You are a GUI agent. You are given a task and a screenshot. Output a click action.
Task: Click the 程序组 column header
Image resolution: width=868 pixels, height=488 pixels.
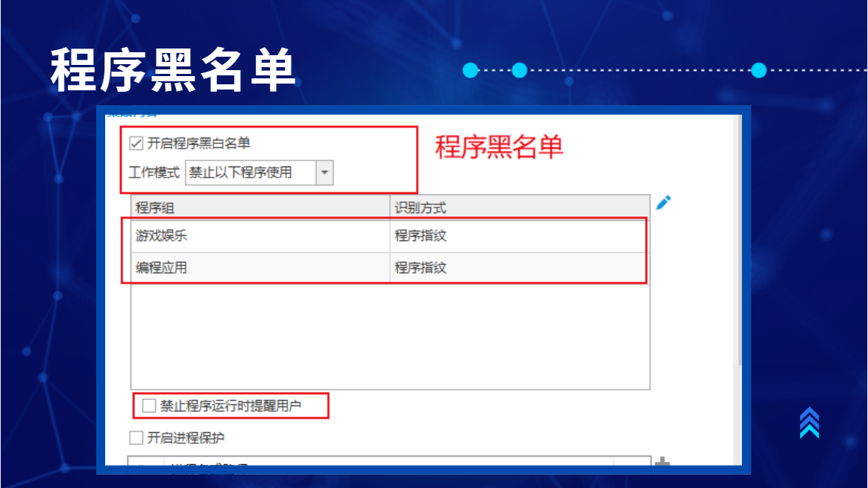260,207
